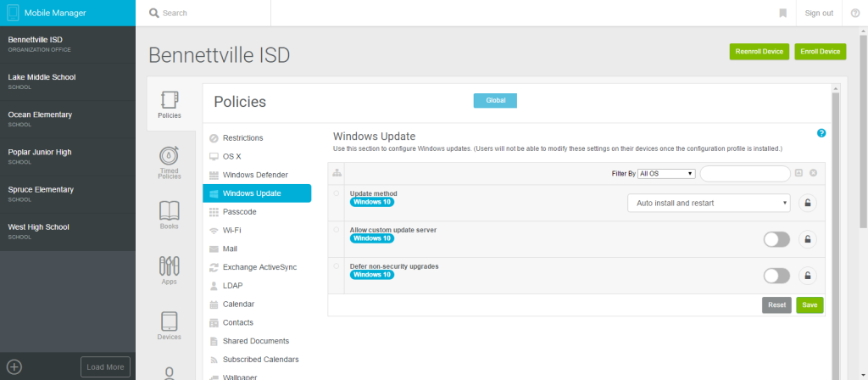This screenshot has height=380, width=868.
Task: Save the Windows Update settings
Action: pos(810,305)
